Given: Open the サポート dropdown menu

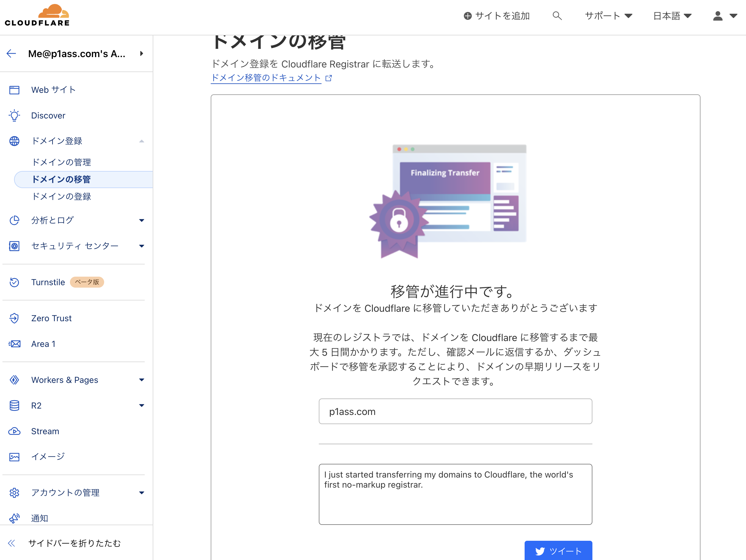Looking at the screenshot, I should click(x=608, y=16).
